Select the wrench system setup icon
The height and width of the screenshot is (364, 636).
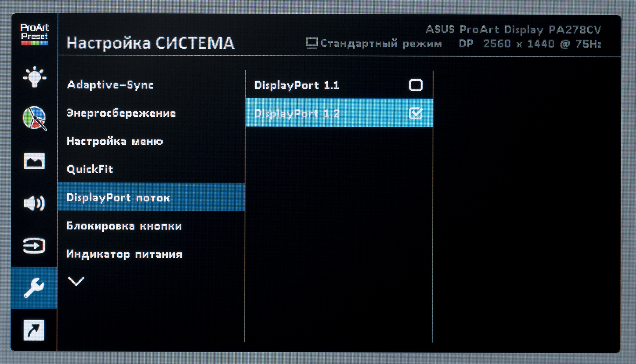34,288
